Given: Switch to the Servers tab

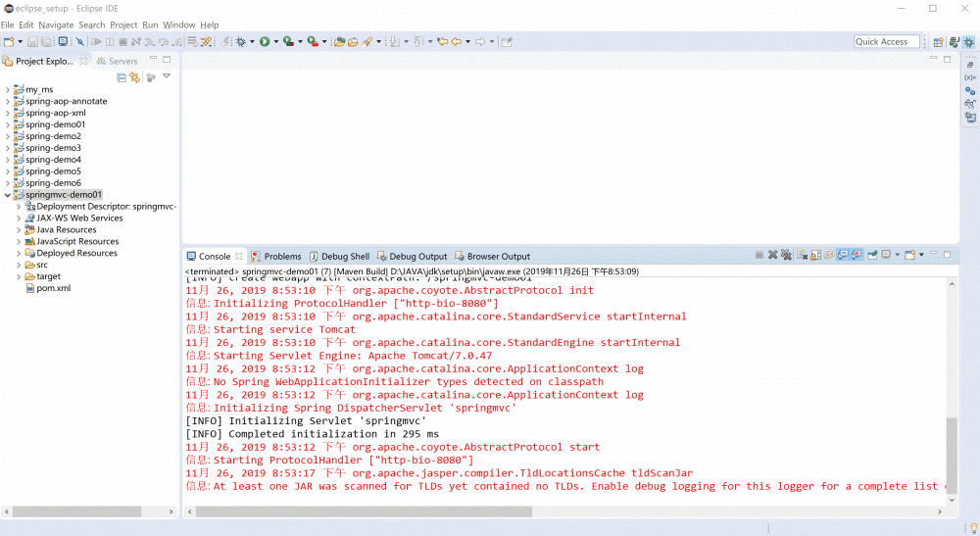Looking at the screenshot, I should (117, 61).
